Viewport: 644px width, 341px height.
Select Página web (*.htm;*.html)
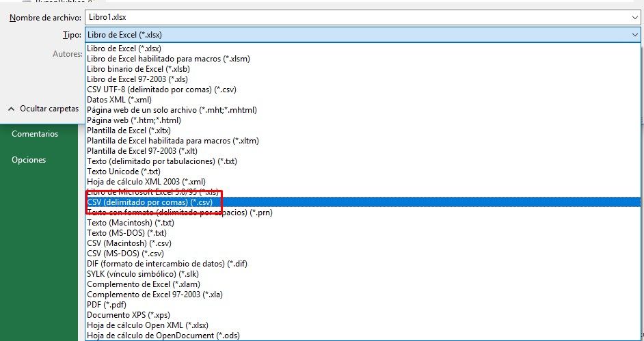point(362,120)
